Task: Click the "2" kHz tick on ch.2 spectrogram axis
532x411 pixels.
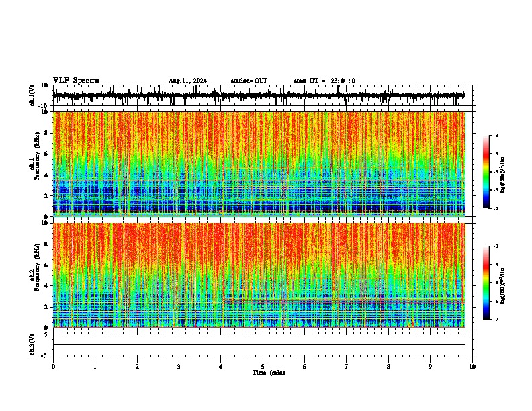Action: (46, 307)
